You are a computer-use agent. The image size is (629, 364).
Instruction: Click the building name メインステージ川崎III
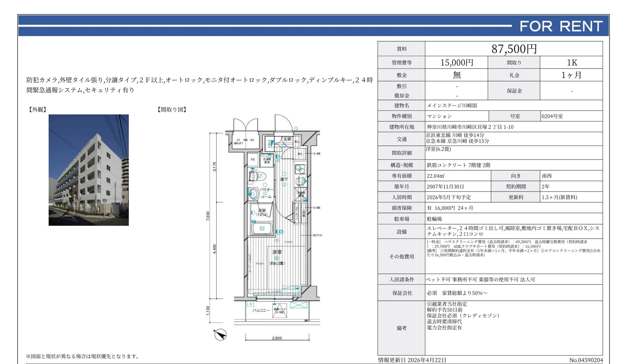452,105
